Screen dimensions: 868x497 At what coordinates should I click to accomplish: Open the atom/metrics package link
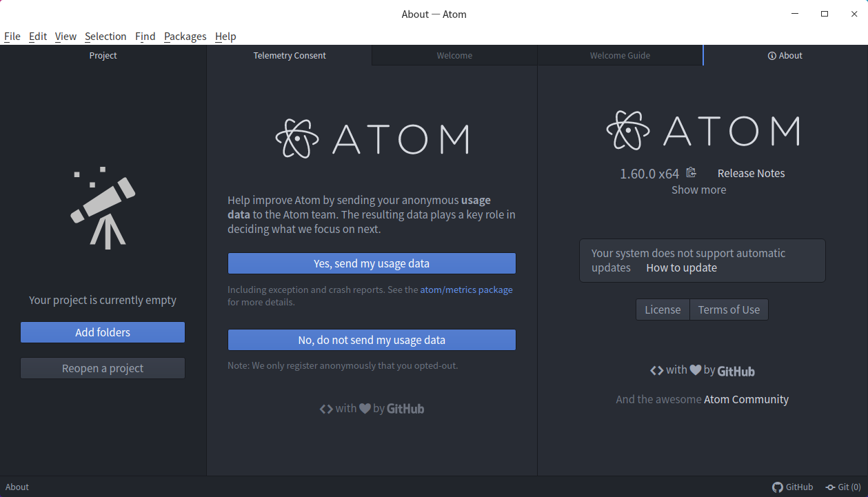click(x=466, y=290)
